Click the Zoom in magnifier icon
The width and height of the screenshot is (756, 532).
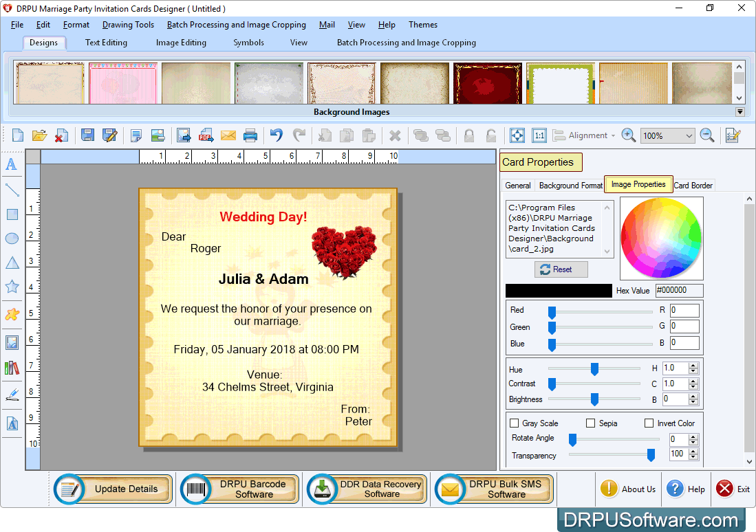[x=628, y=135]
